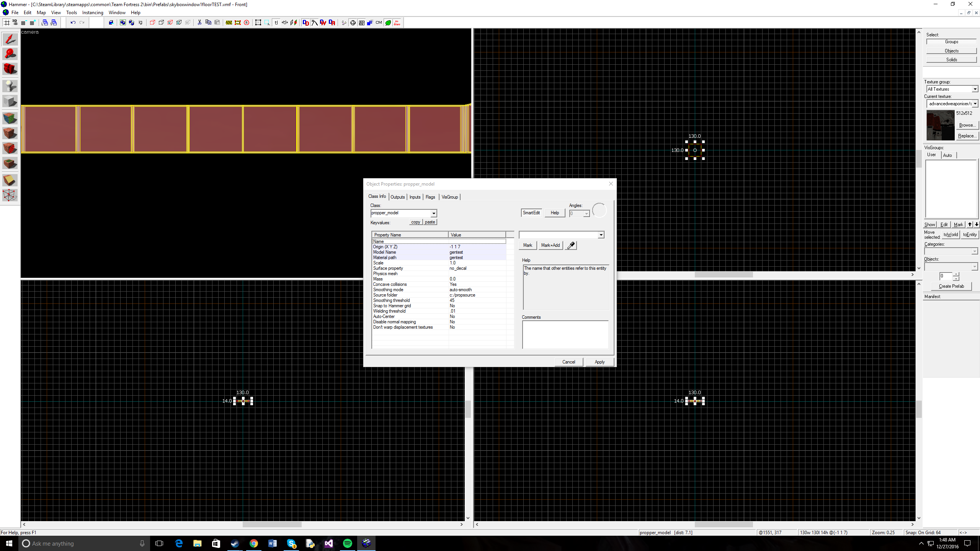Toggle the green leaf toolbar button
Screen dimensions: 980x551
(x=388, y=23)
